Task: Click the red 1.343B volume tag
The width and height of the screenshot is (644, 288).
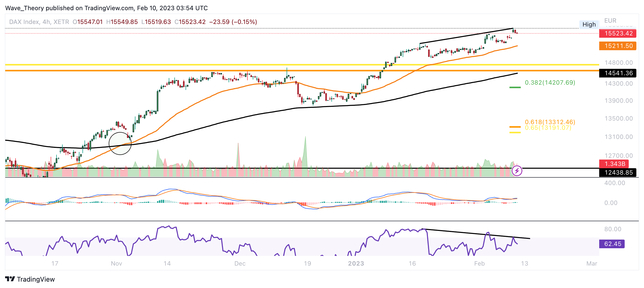Action: point(614,164)
